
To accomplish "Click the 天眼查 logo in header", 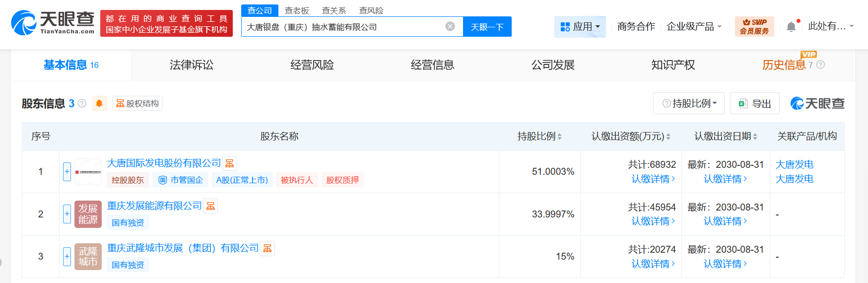I will tap(53, 23).
